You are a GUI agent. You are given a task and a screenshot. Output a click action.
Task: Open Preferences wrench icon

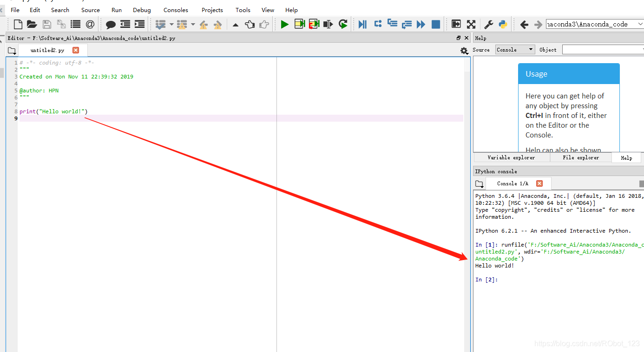(489, 24)
